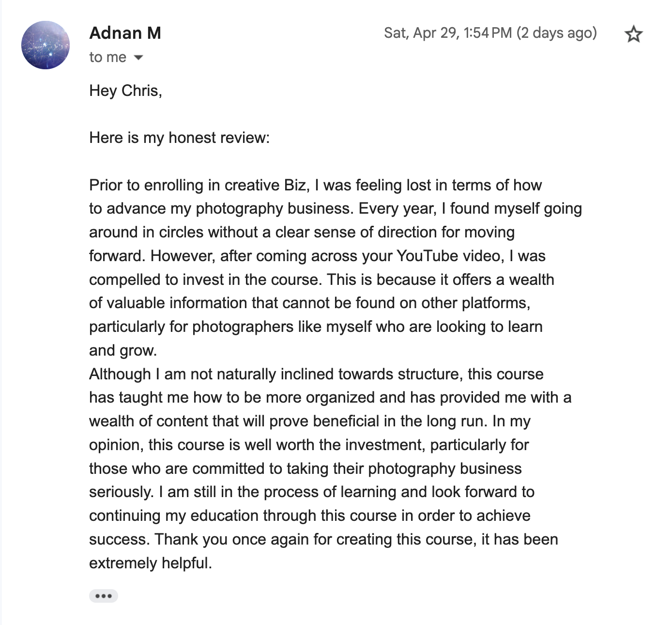Image resolution: width=672 pixels, height=625 pixels.
Task: Click the line starting 'opinion, this course'
Action: click(309, 445)
